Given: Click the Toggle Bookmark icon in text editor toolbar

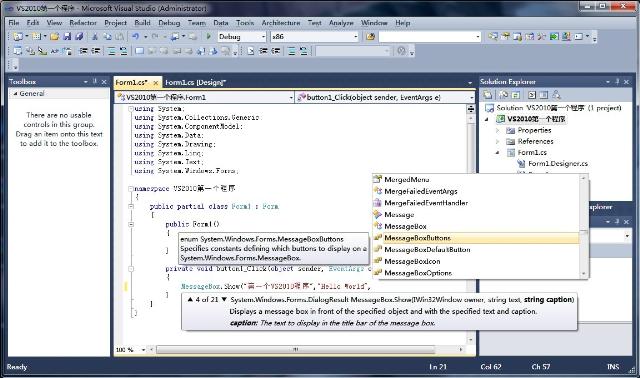Looking at the screenshot, I should click(x=140, y=51).
